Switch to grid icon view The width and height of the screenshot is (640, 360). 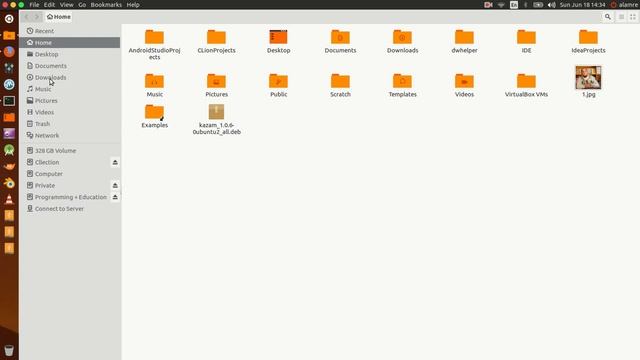pyautogui.click(x=633, y=17)
